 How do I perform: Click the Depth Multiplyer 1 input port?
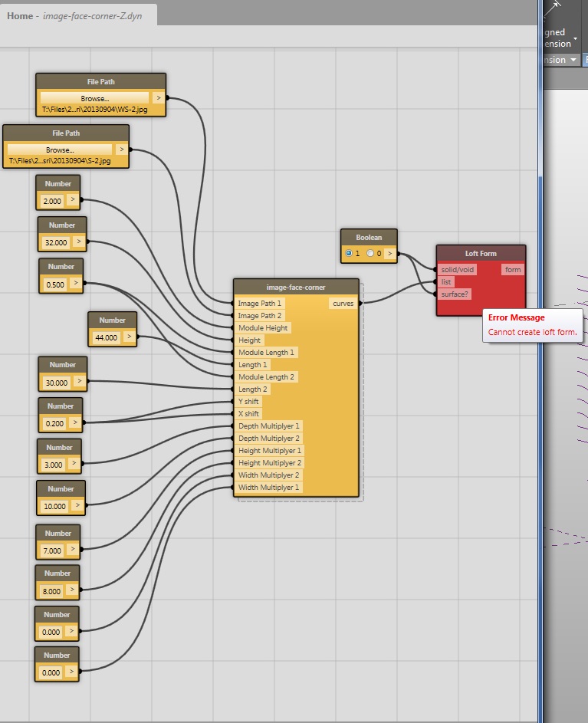coord(269,426)
